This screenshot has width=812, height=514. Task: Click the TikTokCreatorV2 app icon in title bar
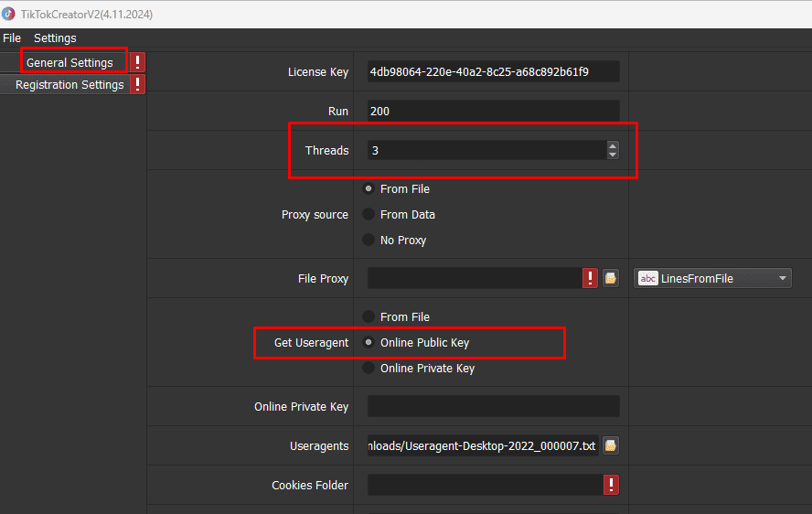[7, 14]
